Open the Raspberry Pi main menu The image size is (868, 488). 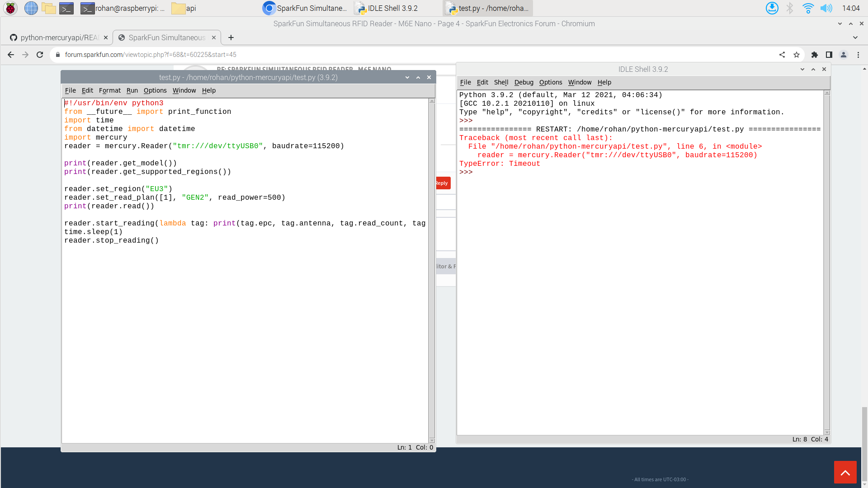pyautogui.click(x=10, y=8)
